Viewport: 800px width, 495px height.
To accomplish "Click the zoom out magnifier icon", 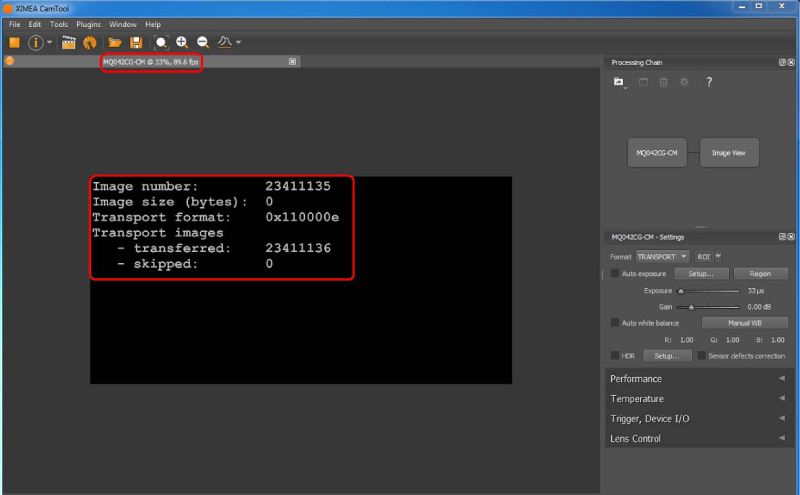I will pyautogui.click(x=203, y=43).
